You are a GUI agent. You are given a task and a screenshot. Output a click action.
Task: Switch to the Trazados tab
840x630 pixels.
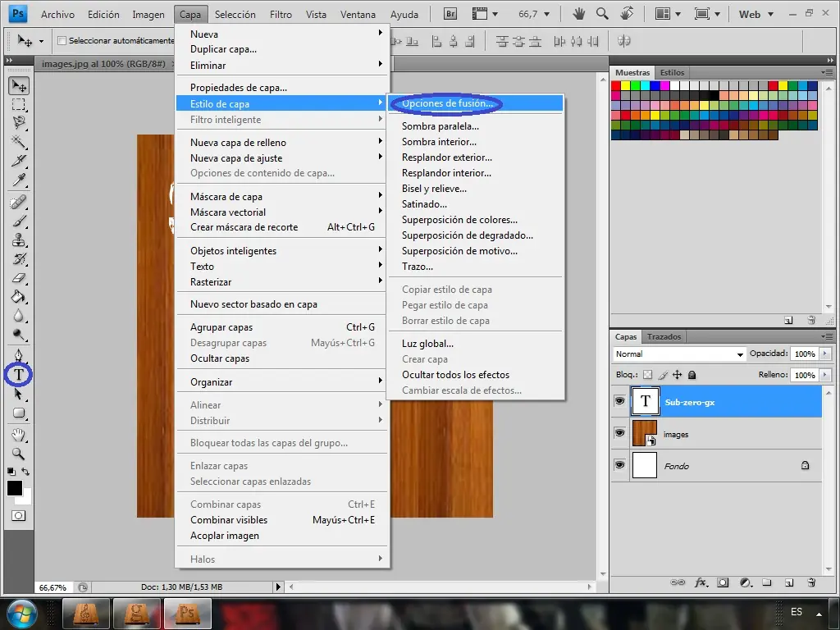click(664, 336)
